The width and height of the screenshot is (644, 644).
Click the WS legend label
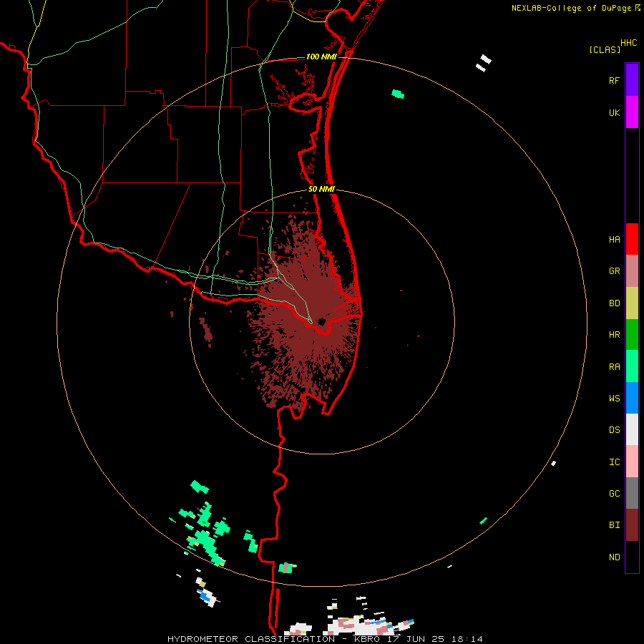(614, 399)
